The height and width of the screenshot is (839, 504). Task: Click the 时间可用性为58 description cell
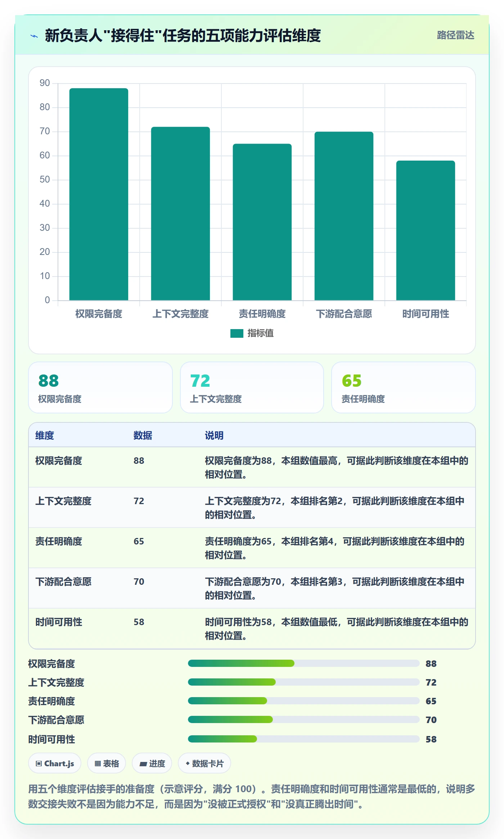point(337,629)
